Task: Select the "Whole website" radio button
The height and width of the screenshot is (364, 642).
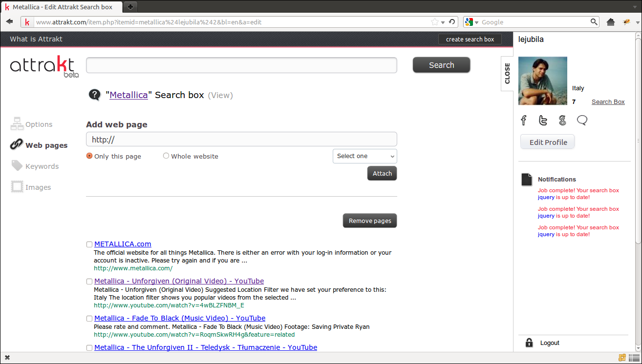Action: pyautogui.click(x=166, y=156)
